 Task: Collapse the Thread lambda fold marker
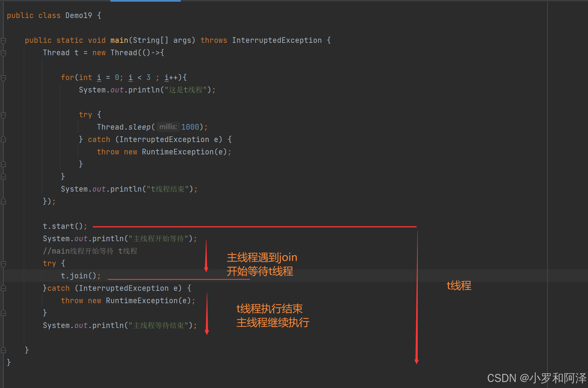(3, 53)
